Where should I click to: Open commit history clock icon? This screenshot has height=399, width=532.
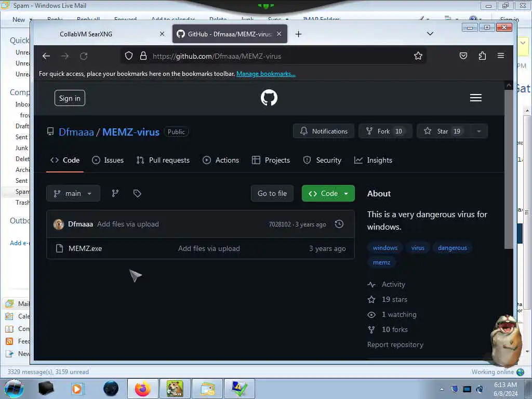coord(339,224)
